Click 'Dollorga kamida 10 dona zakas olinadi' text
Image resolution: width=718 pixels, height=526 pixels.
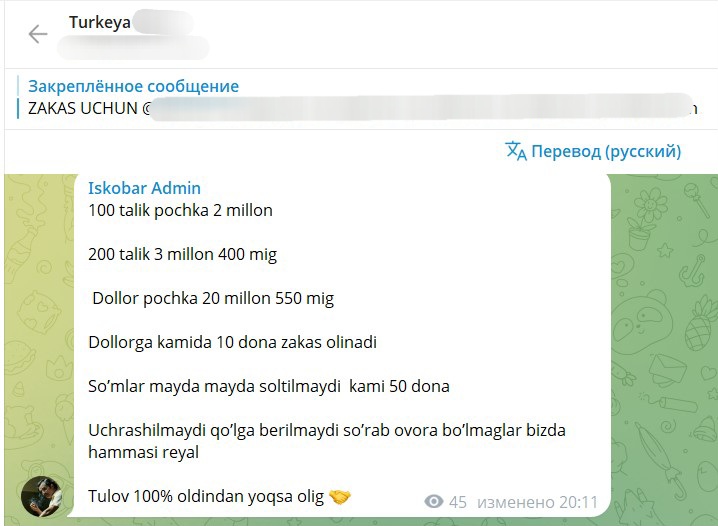pos(232,342)
